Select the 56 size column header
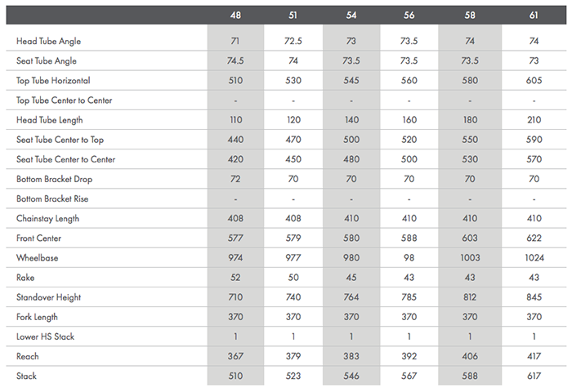 point(409,15)
